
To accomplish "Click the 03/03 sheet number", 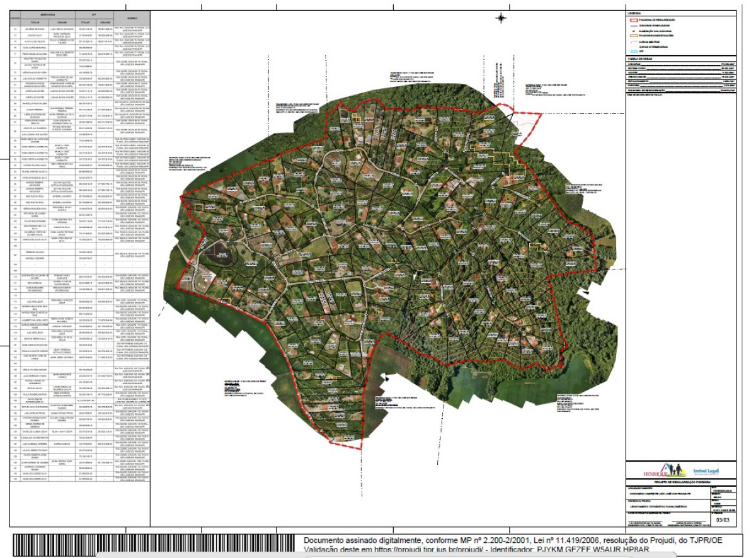I will [723, 520].
